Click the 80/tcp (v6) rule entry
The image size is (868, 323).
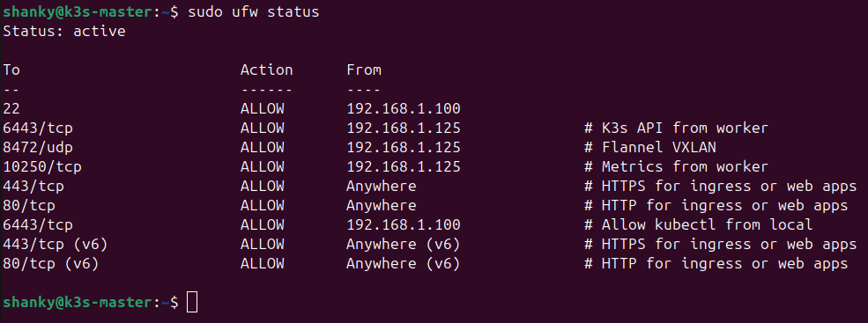51,263
